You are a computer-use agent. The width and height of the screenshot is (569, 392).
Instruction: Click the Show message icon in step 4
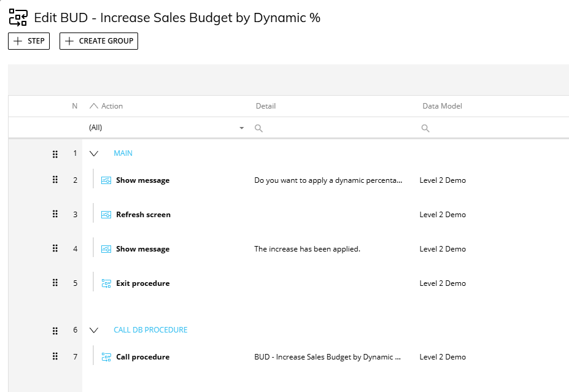pos(106,249)
